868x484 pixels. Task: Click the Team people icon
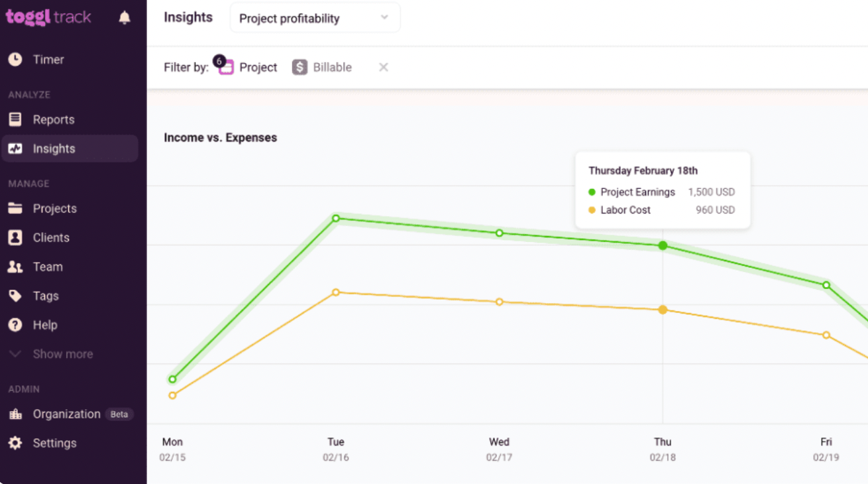(x=15, y=267)
